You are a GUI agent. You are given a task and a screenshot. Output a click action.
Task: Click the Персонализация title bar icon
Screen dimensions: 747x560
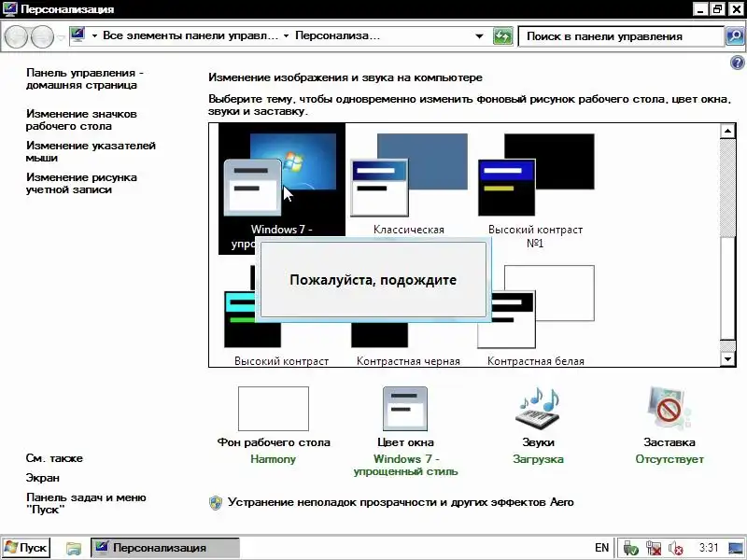coord(9,9)
